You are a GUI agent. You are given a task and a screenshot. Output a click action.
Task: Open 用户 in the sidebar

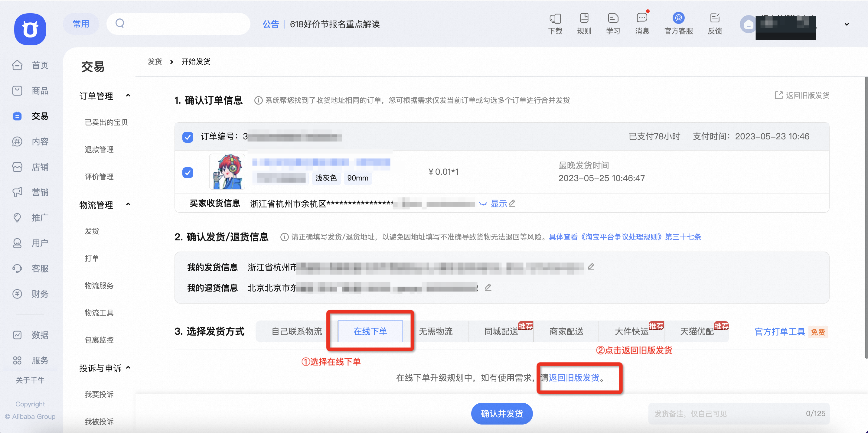(31, 243)
